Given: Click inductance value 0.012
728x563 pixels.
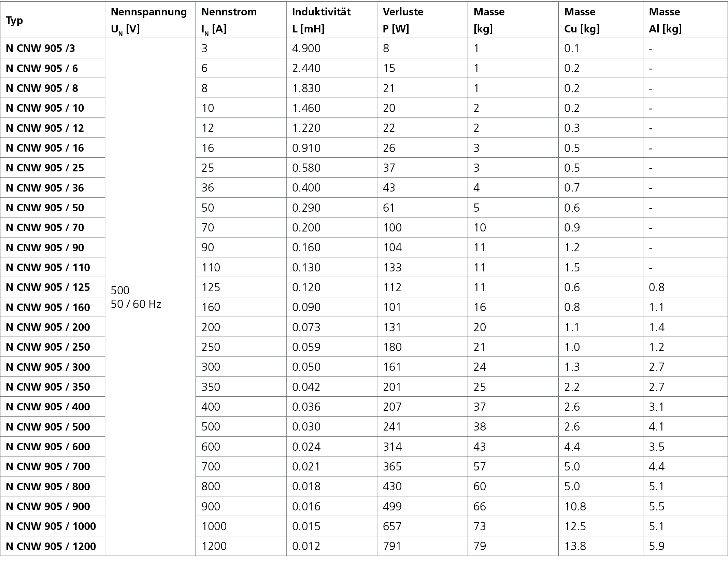Looking at the screenshot, I should 306,546.
